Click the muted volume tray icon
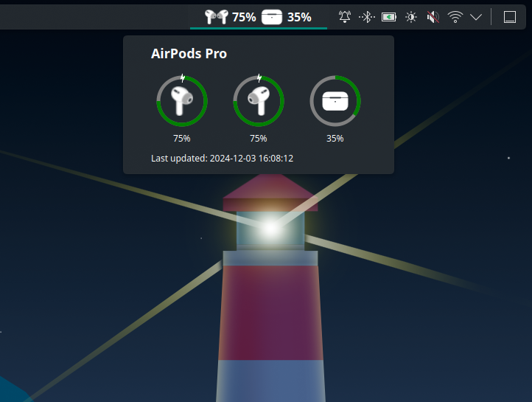The width and height of the screenshot is (532, 402). (433, 17)
